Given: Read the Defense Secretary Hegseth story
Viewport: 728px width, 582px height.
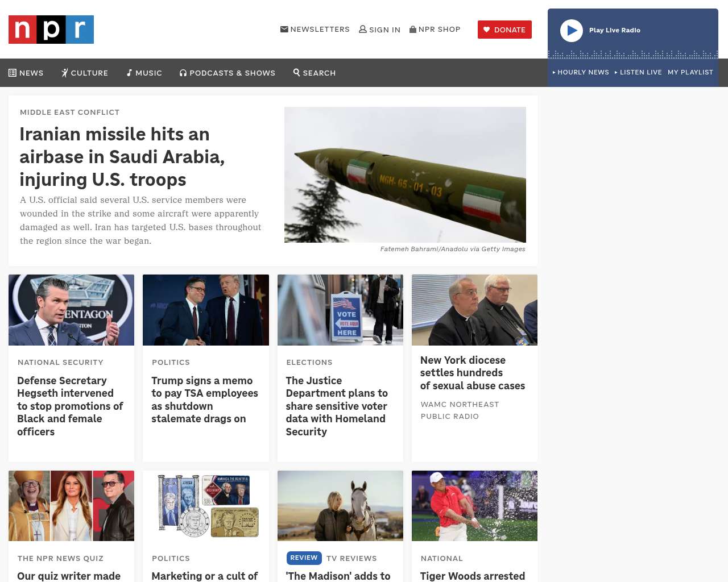Looking at the screenshot, I should [x=70, y=406].
